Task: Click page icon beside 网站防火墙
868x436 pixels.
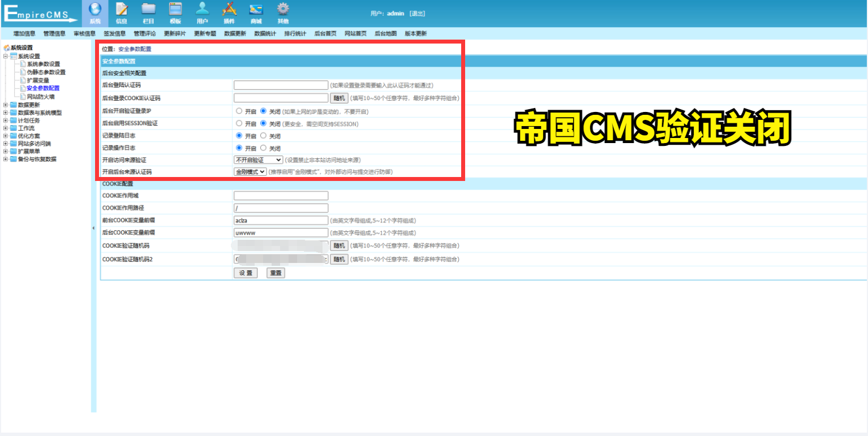Action: pyautogui.click(x=23, y=96)
